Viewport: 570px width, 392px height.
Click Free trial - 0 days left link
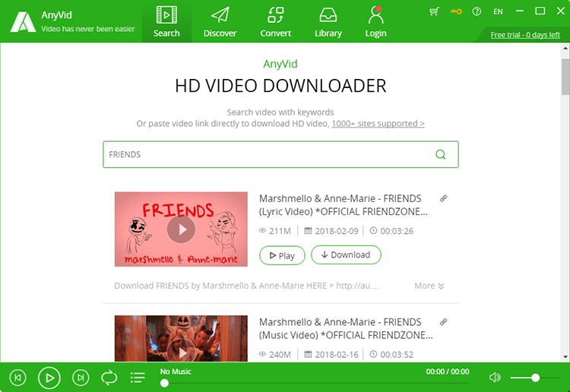[525, 35]
